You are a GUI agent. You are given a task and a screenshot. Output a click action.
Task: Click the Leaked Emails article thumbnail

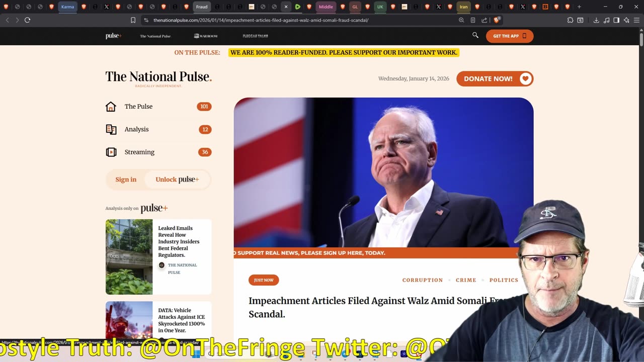click(129, 256)
